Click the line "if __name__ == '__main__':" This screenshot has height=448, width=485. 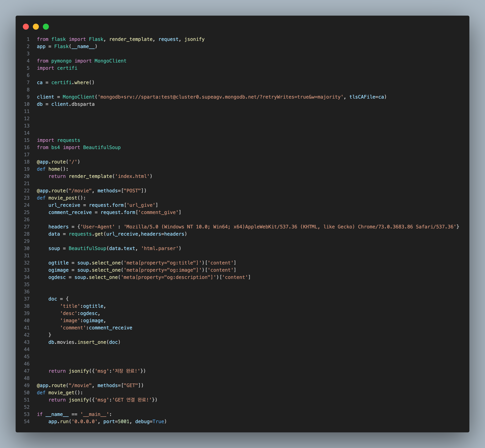tap(74, 415)
